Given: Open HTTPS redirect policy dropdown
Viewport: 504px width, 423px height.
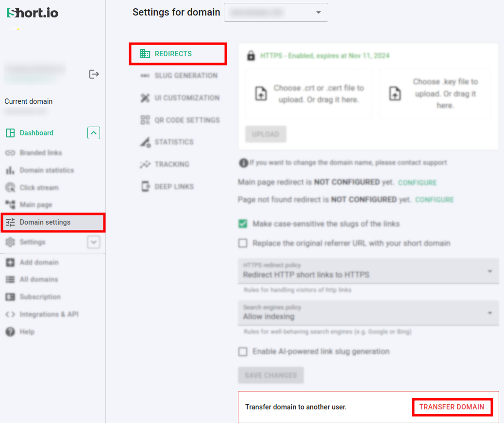Looking at the screenshot, I should tap(368, 271).
